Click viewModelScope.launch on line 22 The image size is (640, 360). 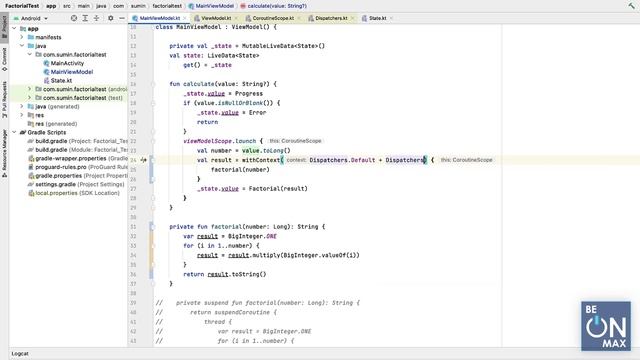tap(220, 141)
